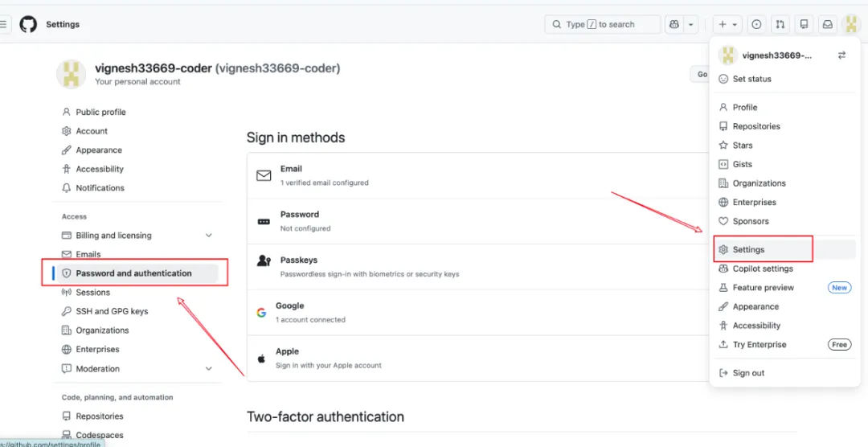Click the GitHub logo icon
868x447 pixels.
pyautogui.click(x=28, y=24)
